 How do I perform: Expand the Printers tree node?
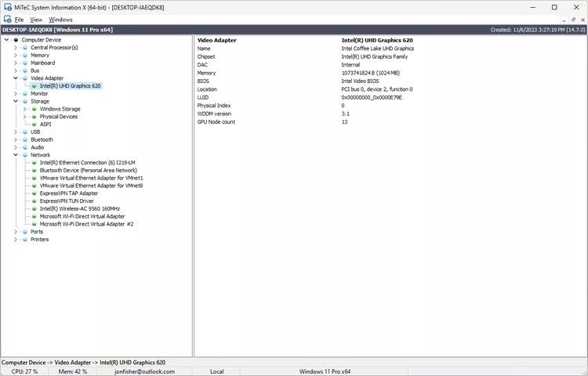[15, 240]
